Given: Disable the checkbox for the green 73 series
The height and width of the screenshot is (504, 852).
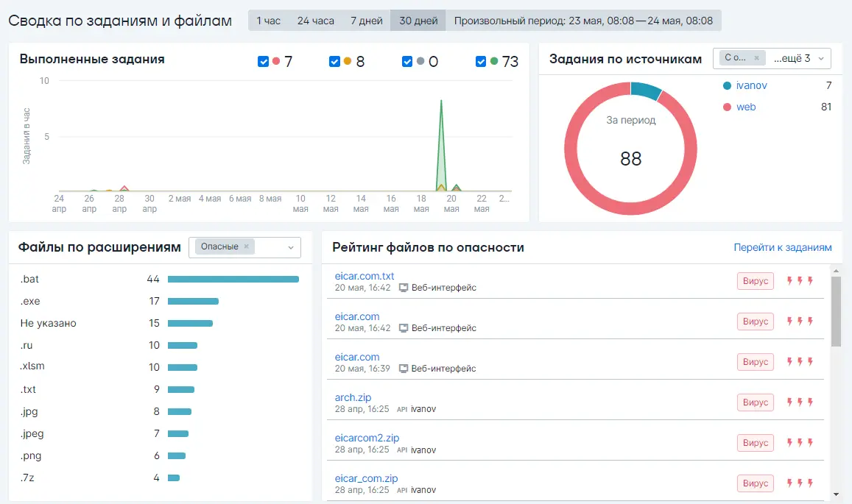Looking at the screenshot, I should (482, 62).
